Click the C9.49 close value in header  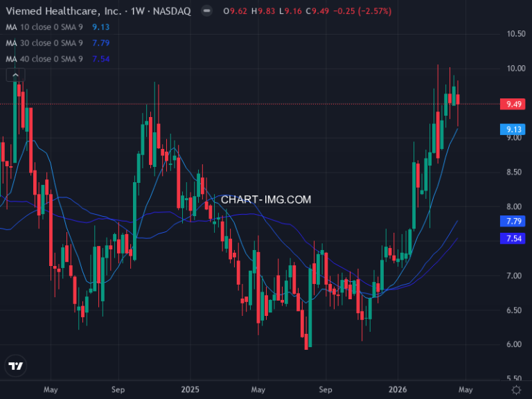coord(317,11)
